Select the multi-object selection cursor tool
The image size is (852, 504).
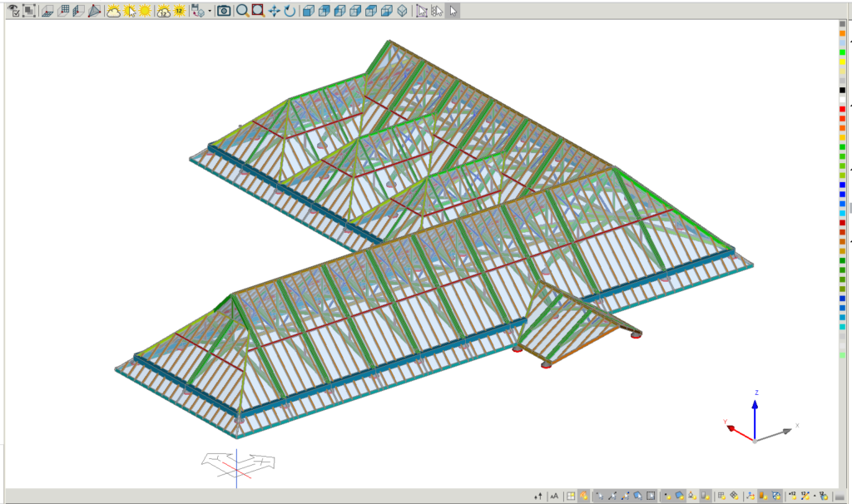(x=437, y=11)
